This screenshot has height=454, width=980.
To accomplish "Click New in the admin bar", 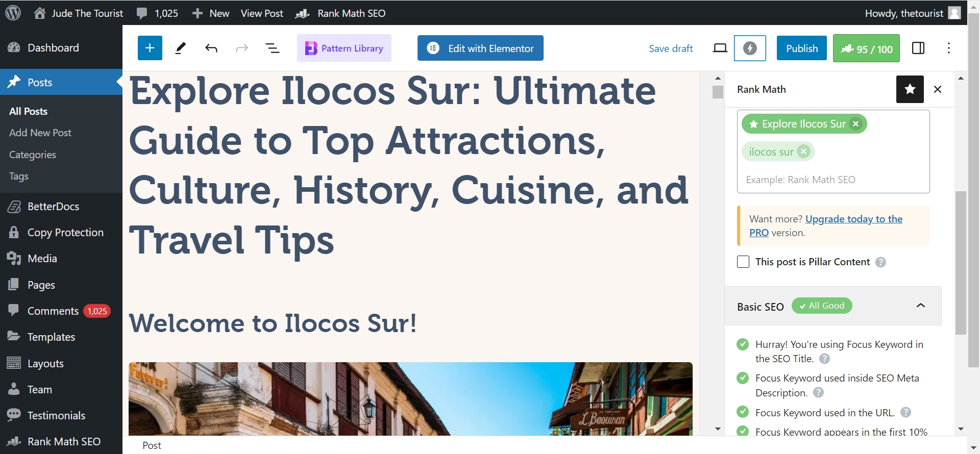I will pos(211,13).
